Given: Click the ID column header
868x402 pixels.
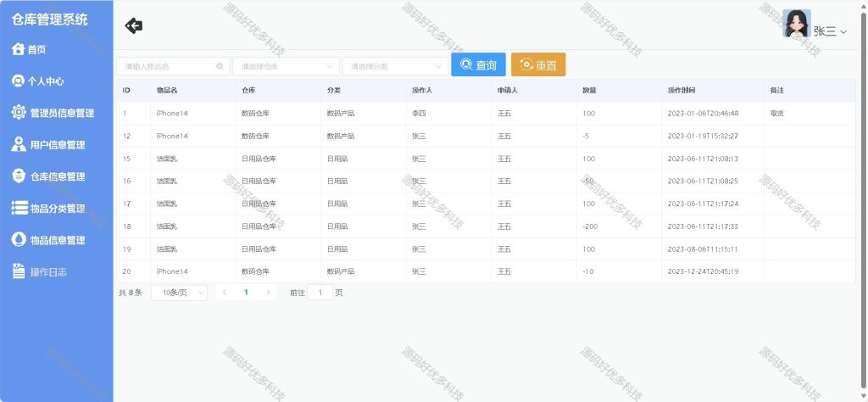Looking at the screenshot, I should click(126, 90).
